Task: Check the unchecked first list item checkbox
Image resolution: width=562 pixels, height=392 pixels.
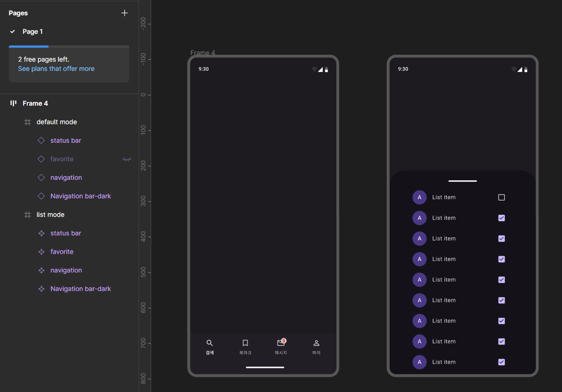Action: 501,197
